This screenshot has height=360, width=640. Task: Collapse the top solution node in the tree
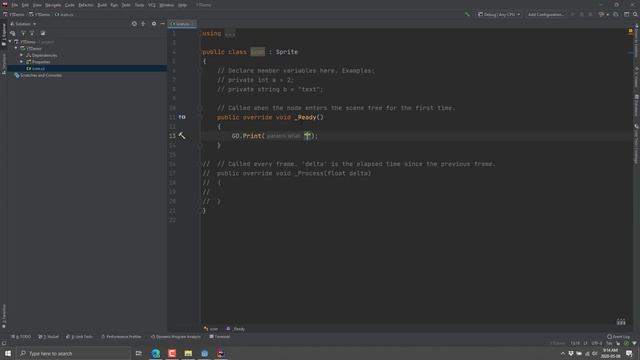(x=10, y=42)
